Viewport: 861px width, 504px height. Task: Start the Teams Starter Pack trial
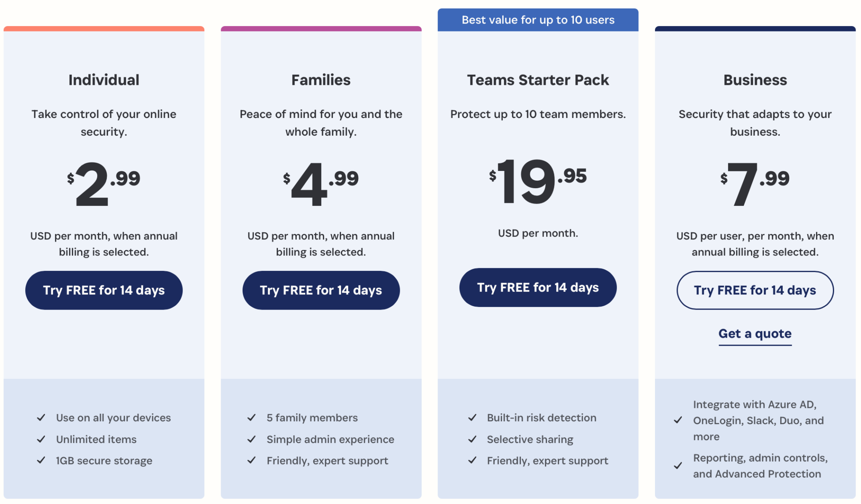click(537, 287)
